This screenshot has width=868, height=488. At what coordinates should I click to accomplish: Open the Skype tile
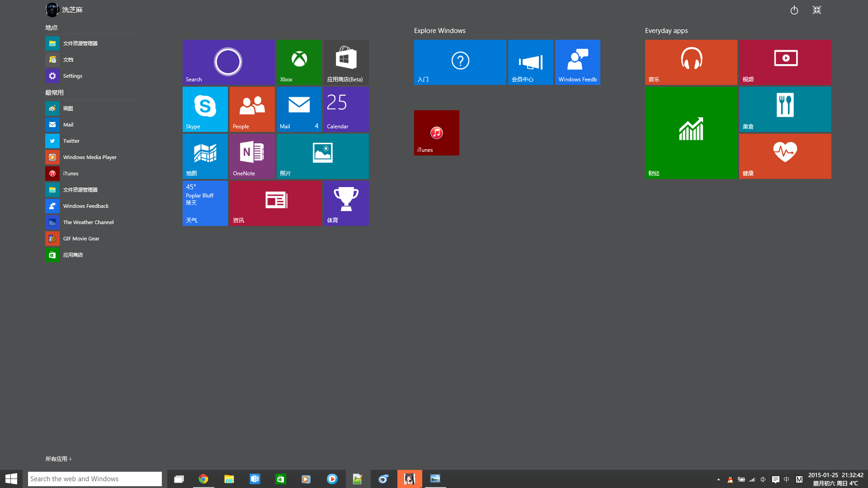tap(205, 109)
